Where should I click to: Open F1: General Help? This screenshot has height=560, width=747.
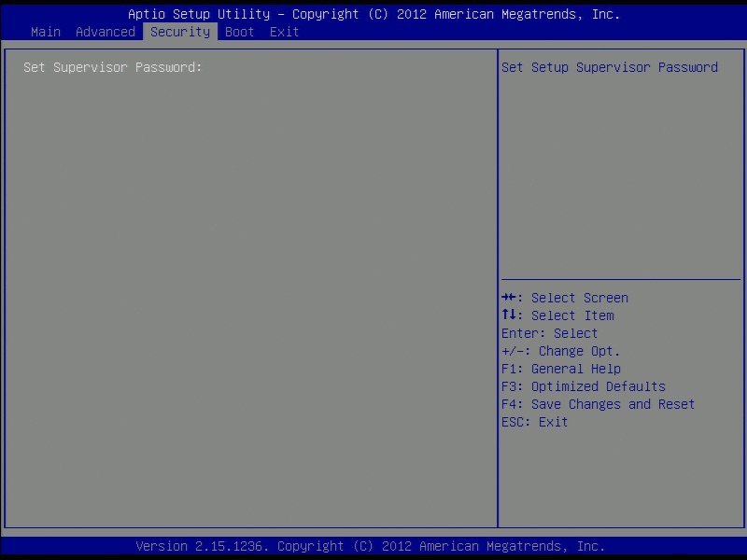561,369
